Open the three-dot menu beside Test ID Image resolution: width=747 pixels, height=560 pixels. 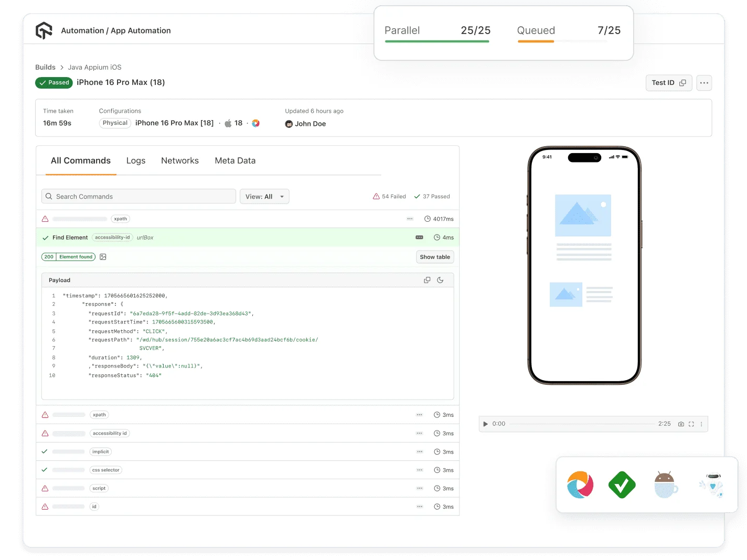pos(704,83)
